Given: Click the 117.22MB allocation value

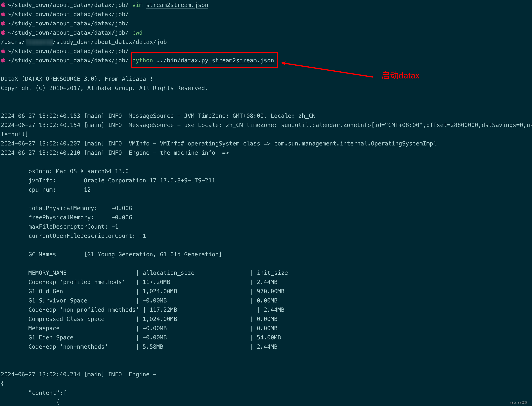Looking at the screenshot, I should (x=163, y=310).
